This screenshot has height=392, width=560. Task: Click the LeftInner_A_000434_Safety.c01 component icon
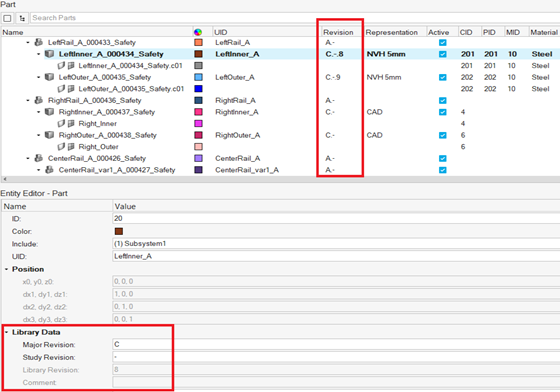tap(66, 66)
